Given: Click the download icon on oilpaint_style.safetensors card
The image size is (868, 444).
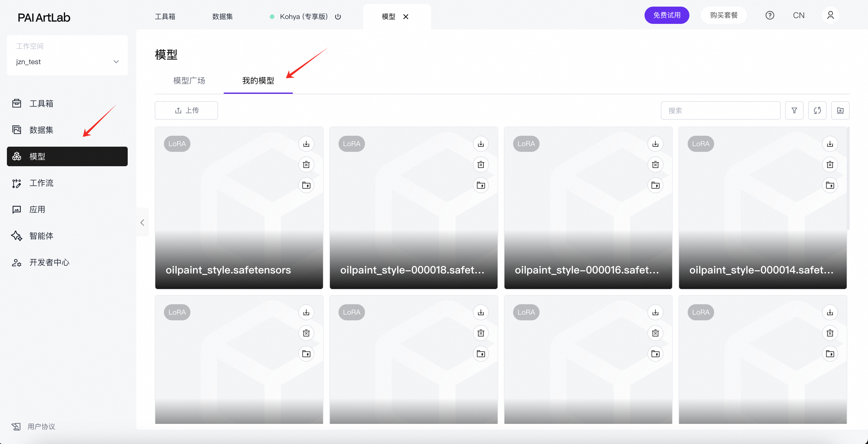Looking at the screenshot, I should (x=306, y=144).
